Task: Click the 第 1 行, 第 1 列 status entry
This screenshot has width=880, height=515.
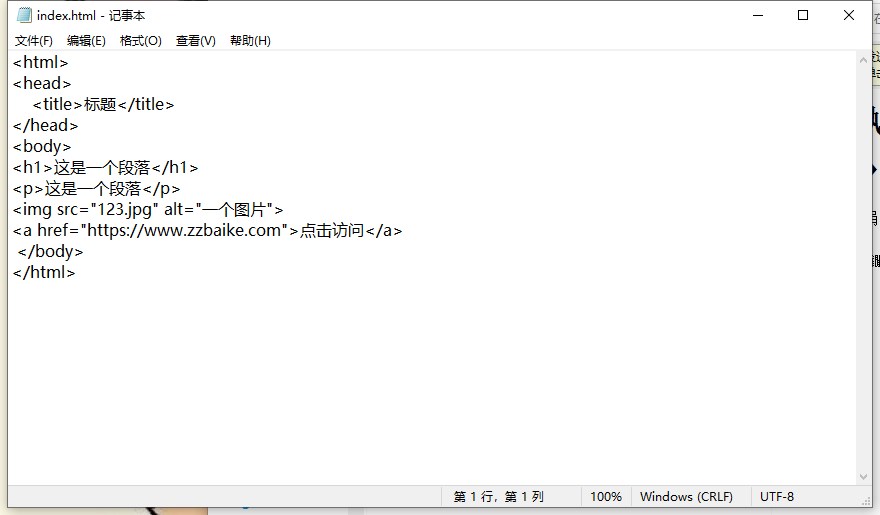Action: click(x=498, y=496)
